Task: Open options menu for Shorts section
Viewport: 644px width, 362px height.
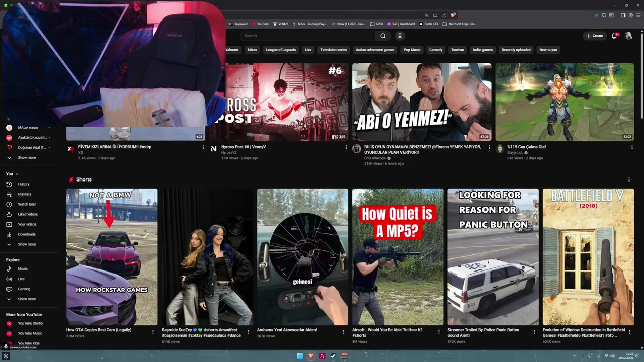Action: [x=629, y=179]
